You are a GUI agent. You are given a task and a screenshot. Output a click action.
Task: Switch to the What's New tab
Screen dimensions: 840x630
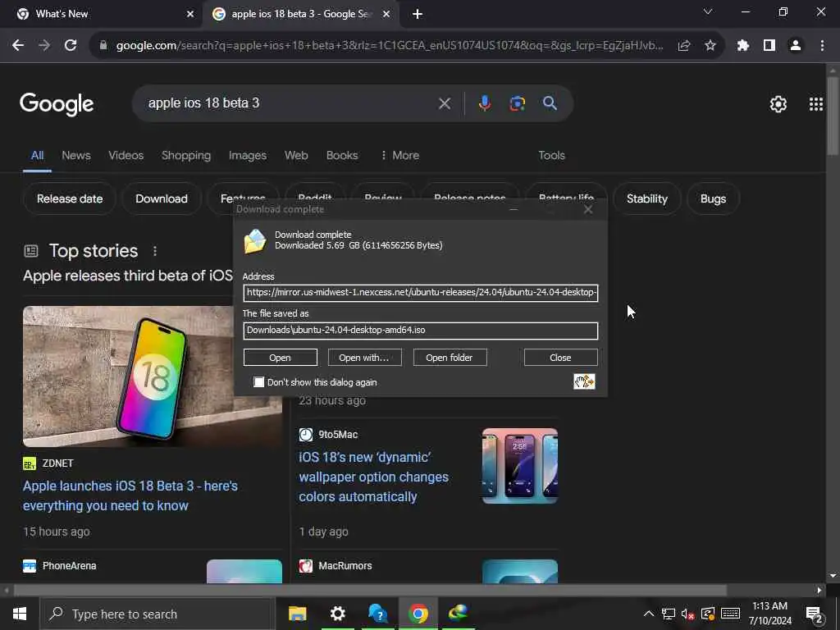(x=102, y=15)
